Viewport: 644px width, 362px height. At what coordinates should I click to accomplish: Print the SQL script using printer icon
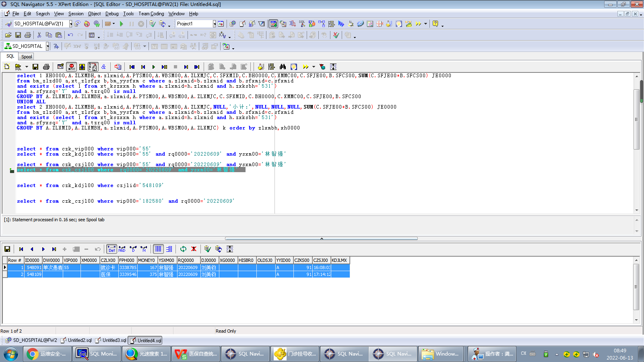point(46,67)
